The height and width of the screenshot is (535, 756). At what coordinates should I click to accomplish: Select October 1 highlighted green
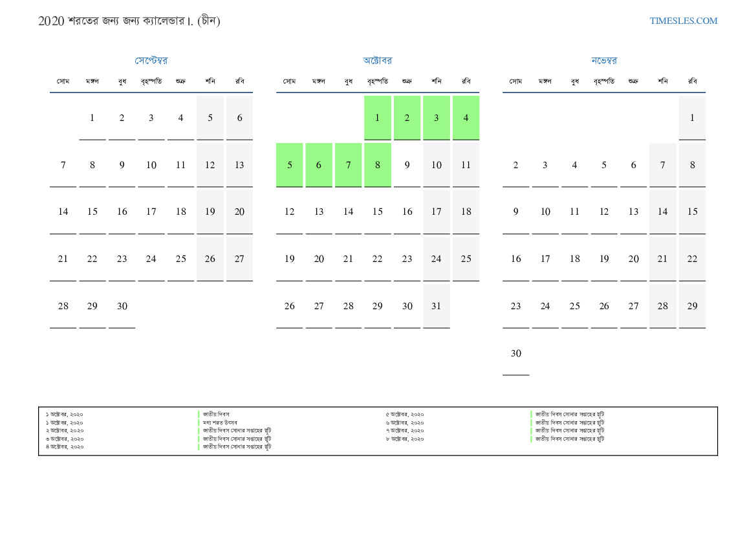tap(378, 118)
